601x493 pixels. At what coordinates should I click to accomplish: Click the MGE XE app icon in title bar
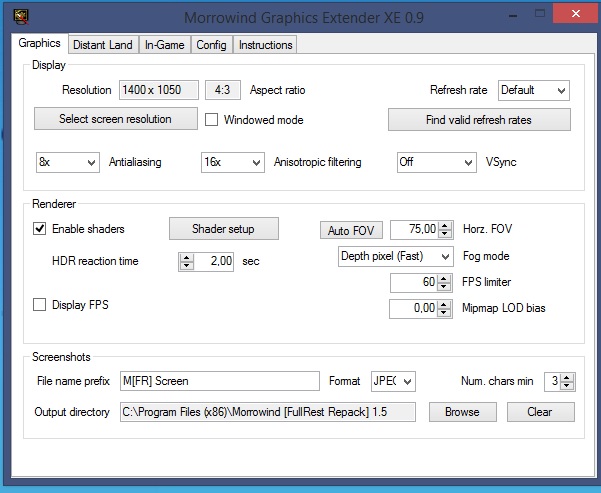pyautogui.click(x=21, y=16)
